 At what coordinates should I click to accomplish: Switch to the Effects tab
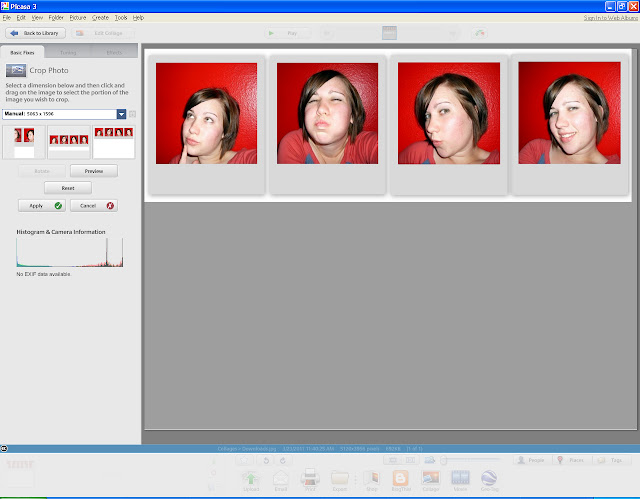[x=114, y=52]
